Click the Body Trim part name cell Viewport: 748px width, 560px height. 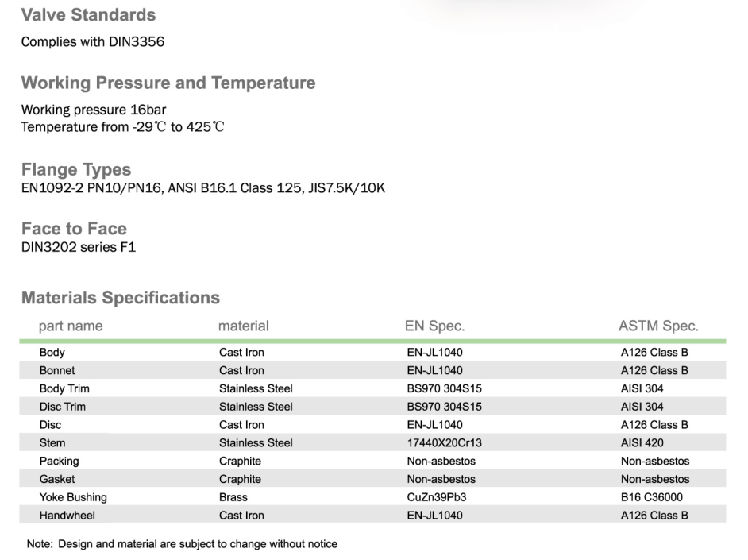click(x=64, y=388)
